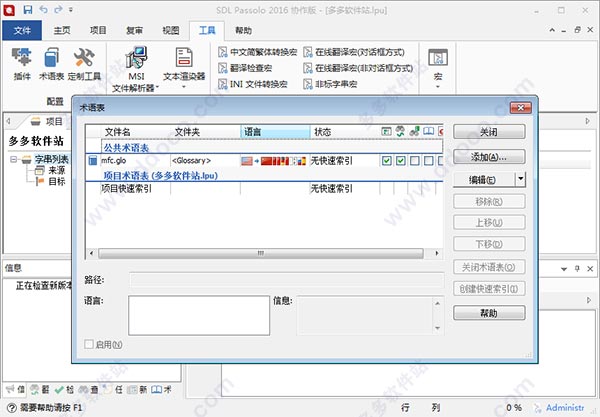Viewport: 600px width, 417px height.
Task: Close the 术语表 dialog with red X
Action: click(520, 108)
